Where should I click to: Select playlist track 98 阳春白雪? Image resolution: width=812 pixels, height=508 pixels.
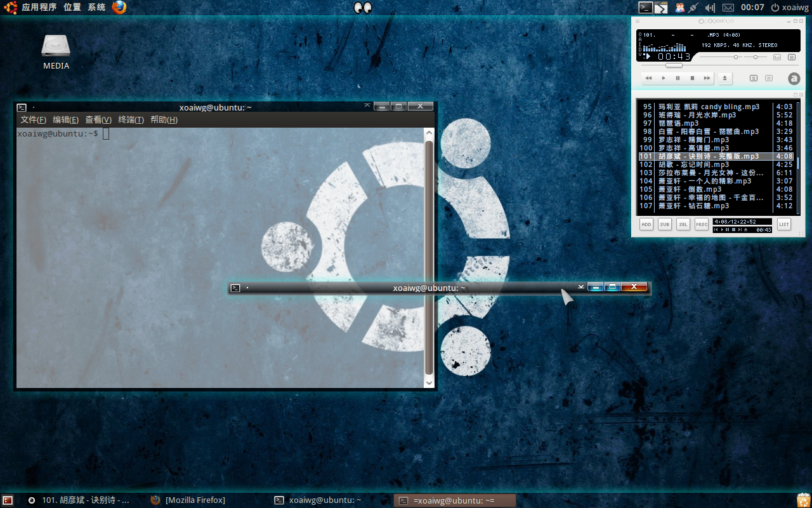pos(716,131)
